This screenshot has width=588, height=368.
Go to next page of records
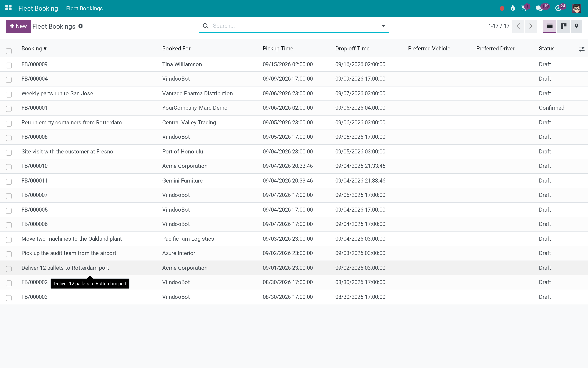(531, 26)
